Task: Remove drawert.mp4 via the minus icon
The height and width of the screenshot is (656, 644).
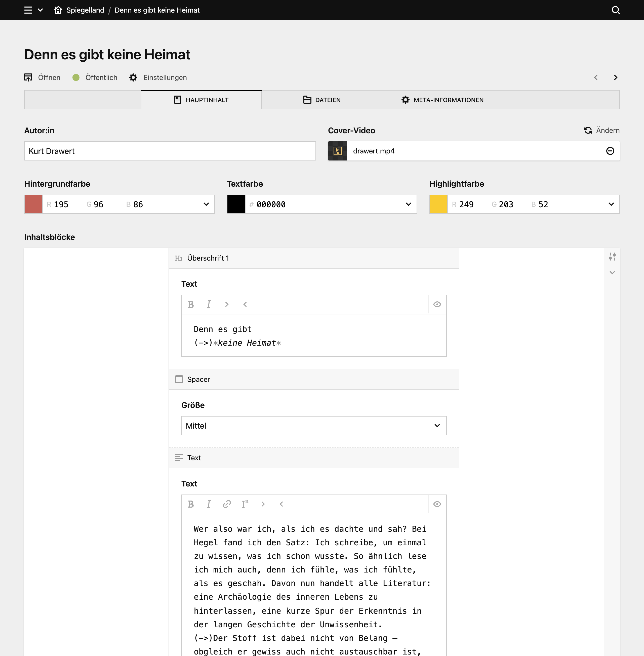Action: pos(611,151)
